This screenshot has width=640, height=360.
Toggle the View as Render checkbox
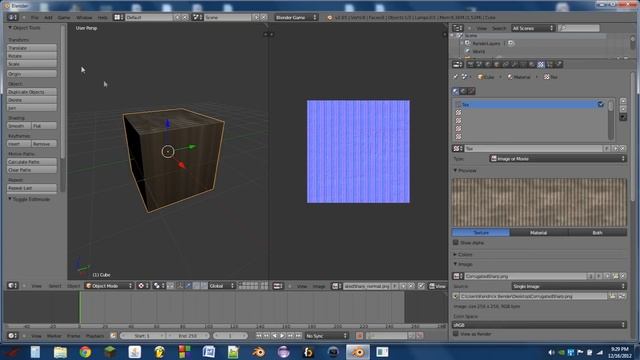point(456,334)
